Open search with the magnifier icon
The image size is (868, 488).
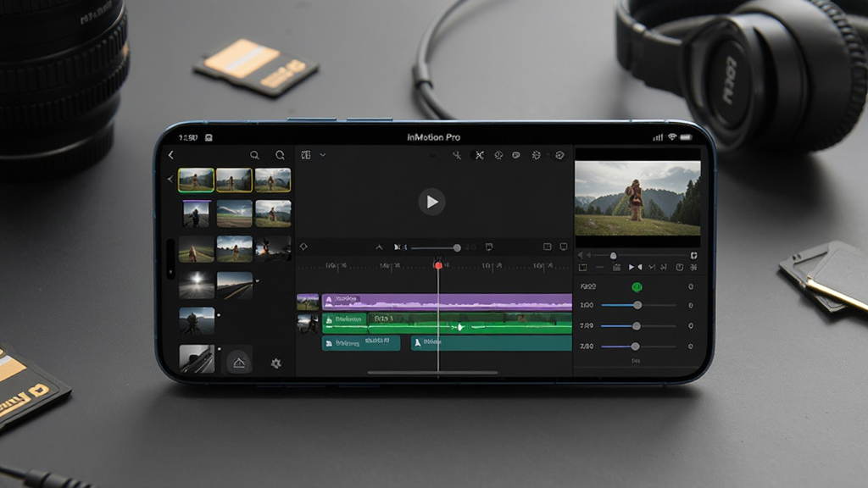(x=254, y=156)
